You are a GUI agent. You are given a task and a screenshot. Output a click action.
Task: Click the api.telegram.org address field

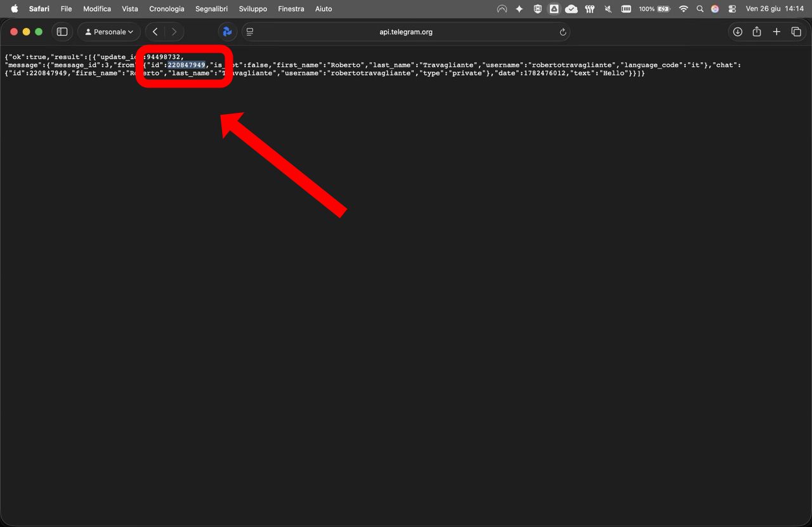406,32
